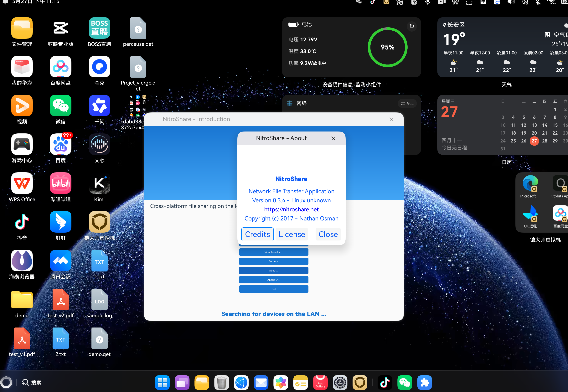The height and width of the screenshot is (392, 568).
Task: Select test_v2.pdf on the desktop
Action: [x=61, y=299]
